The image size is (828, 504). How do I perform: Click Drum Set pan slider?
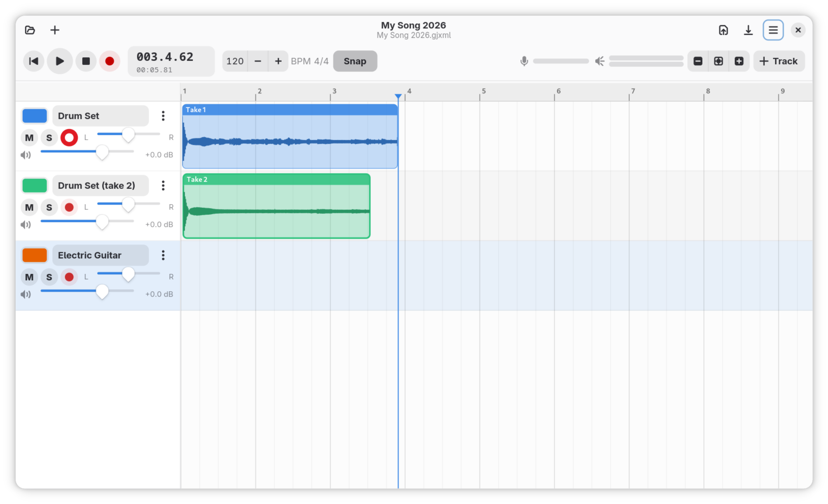[x=128, y=134]
